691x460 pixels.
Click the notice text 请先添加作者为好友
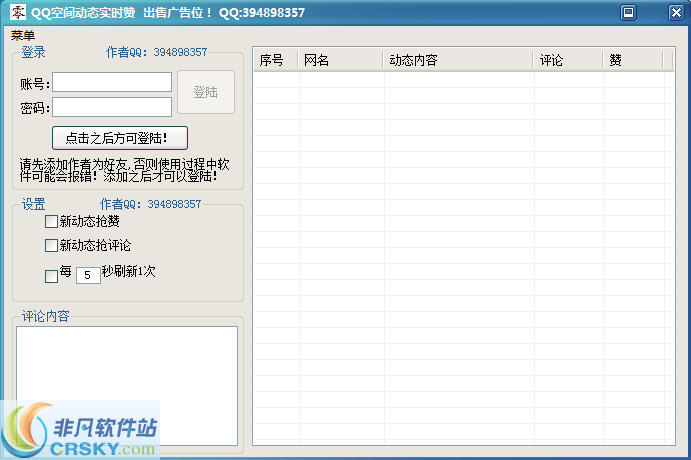[125, 171]
